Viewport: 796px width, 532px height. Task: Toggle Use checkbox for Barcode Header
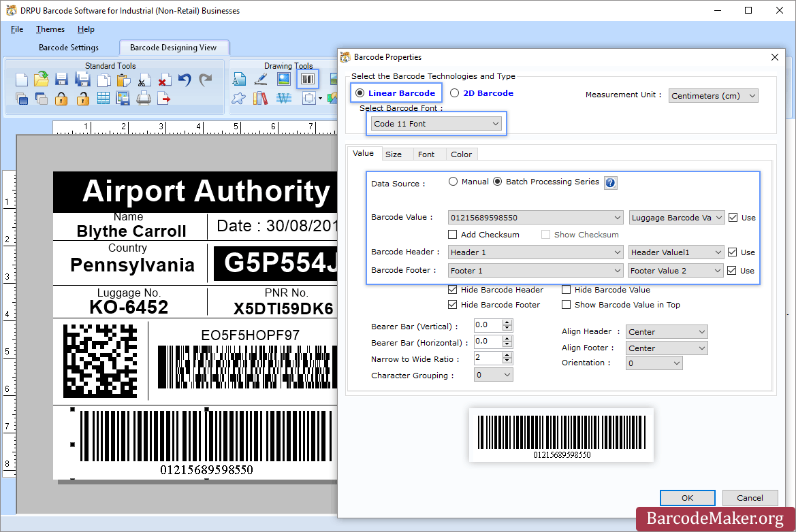[732, 252]
